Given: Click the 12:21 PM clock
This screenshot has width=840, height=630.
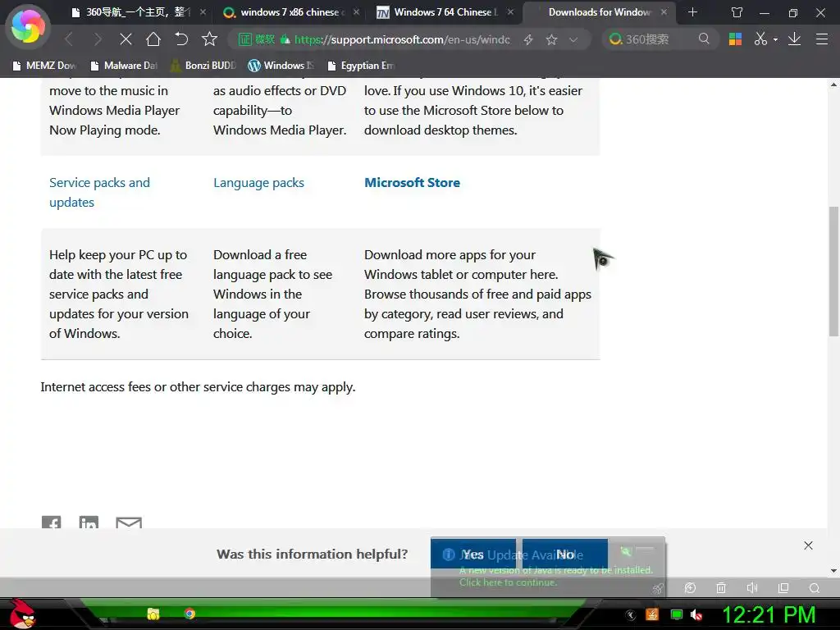Looking at the screenshot, I should pyautogui.click(x=769, y=615).
